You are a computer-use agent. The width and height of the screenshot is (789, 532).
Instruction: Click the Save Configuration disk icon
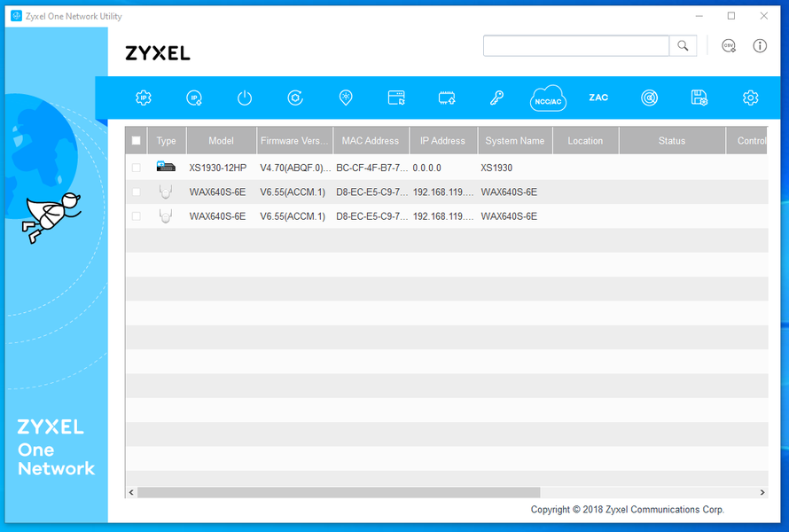coord(699,98)
